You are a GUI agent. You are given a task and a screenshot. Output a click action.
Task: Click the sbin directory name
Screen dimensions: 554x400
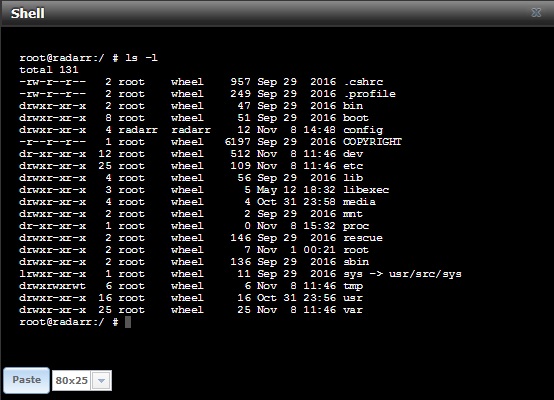pos(356,262)
